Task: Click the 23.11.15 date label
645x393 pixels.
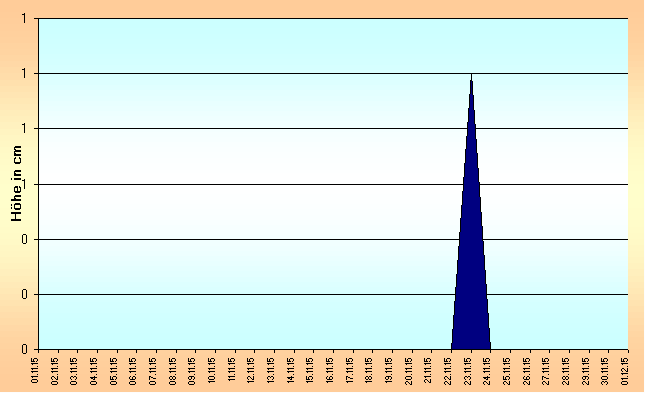Action: 468,370
